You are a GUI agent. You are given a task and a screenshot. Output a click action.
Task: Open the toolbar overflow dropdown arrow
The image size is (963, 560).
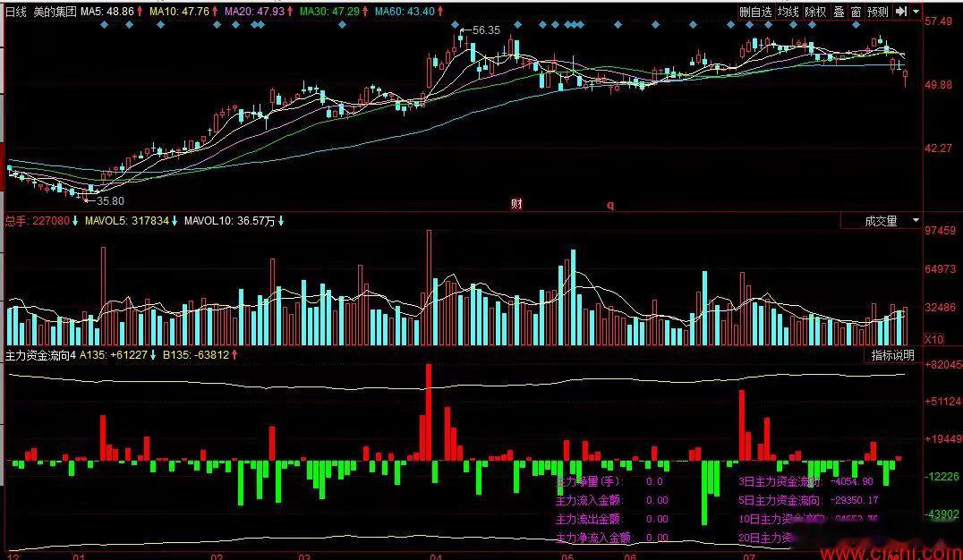pos(916,11)
